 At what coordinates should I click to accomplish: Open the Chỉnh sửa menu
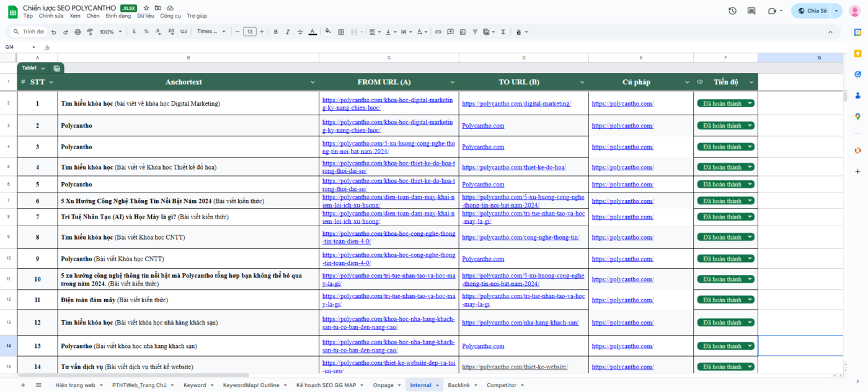point(51,16)
